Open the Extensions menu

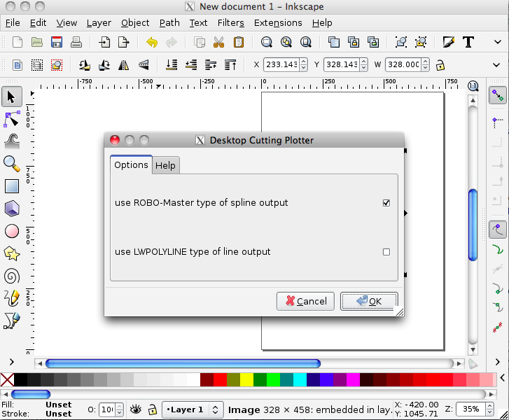[278, 22]
